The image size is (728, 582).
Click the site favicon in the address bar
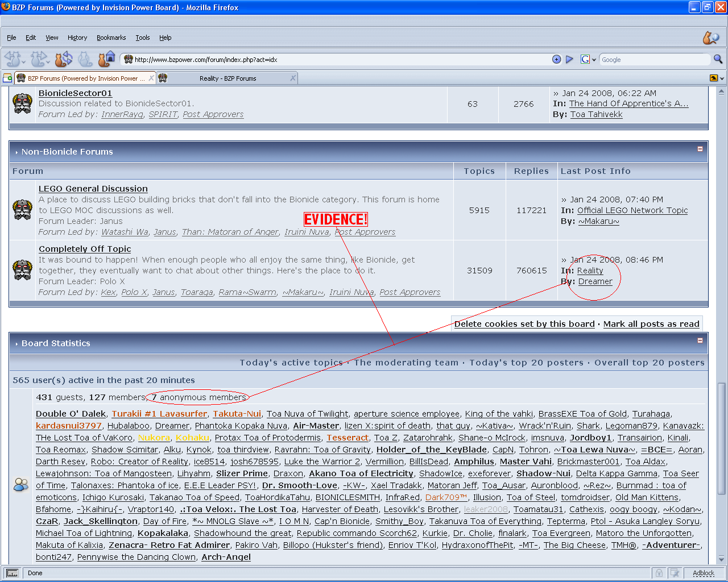128,60
